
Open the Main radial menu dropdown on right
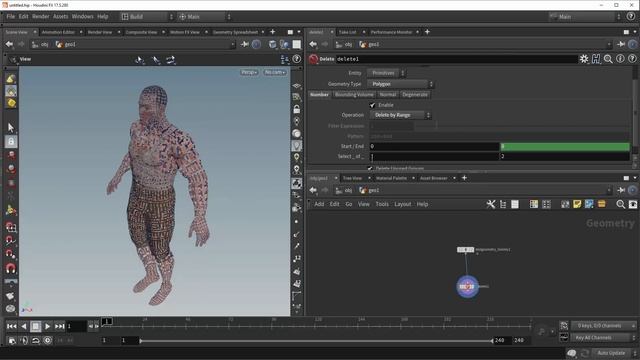585,17
